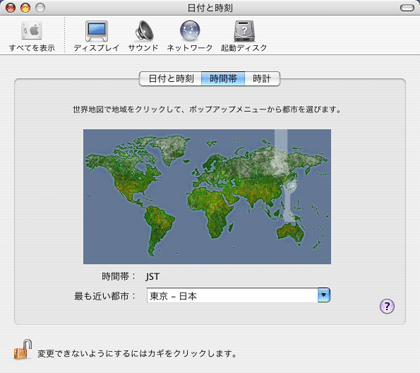Viewport: 420px width, 373px height.
Task: Select the 時間帯 time zone tab
Action: click(223, 79)
